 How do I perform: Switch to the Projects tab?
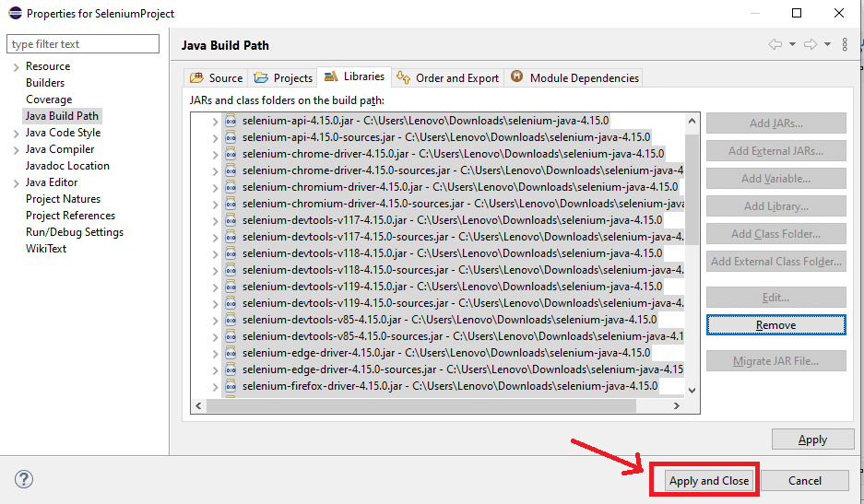(x=283, y=78)
